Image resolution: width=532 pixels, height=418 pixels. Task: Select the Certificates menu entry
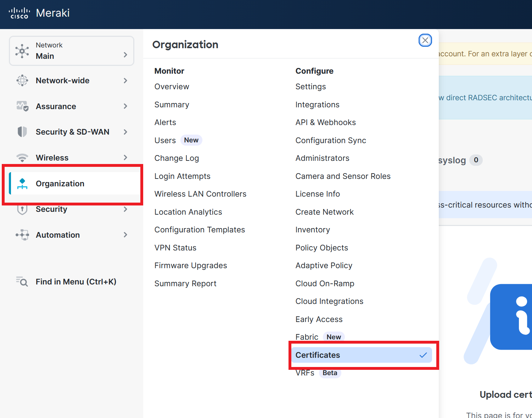tap(362, 355)
